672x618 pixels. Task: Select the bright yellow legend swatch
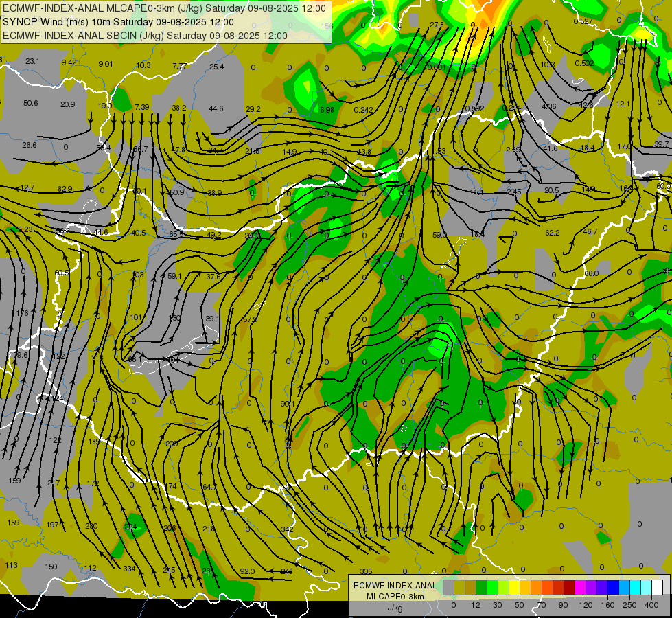[514, 588]
